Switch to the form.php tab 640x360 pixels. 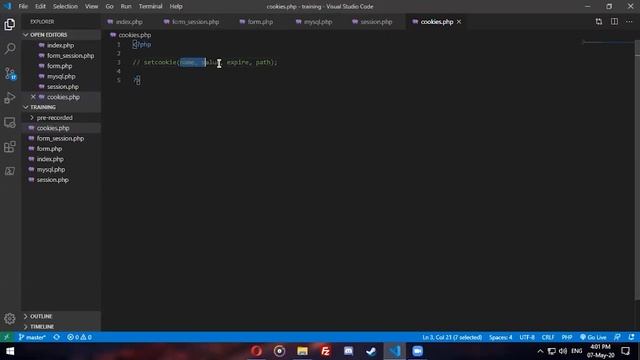click(x=260, y=22)
